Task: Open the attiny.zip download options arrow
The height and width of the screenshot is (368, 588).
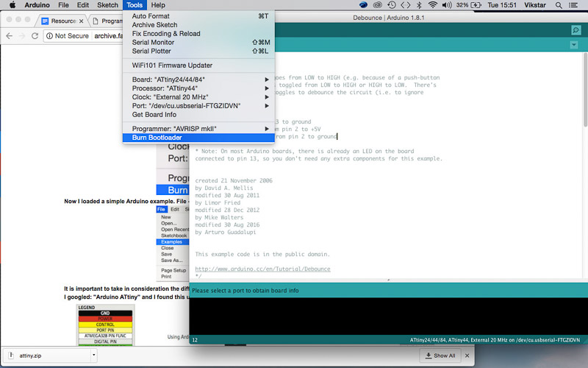Action: 94,355
